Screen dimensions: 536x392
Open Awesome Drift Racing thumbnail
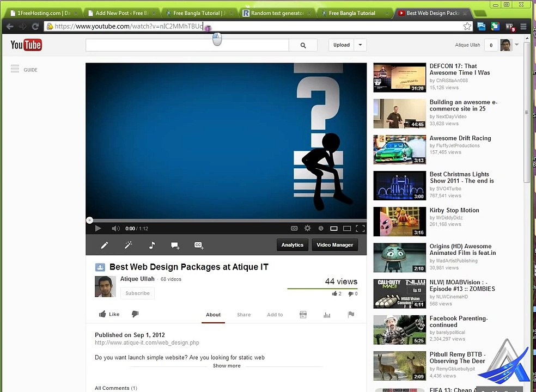(400, 150)
